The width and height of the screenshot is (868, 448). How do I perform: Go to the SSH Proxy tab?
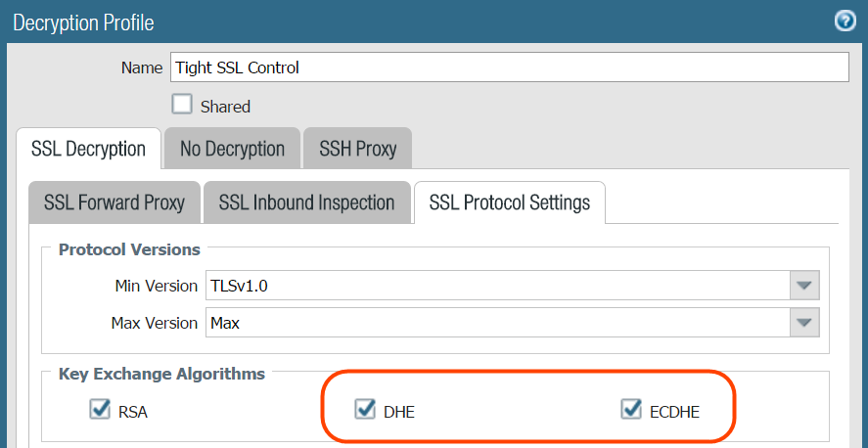(357, 150)
